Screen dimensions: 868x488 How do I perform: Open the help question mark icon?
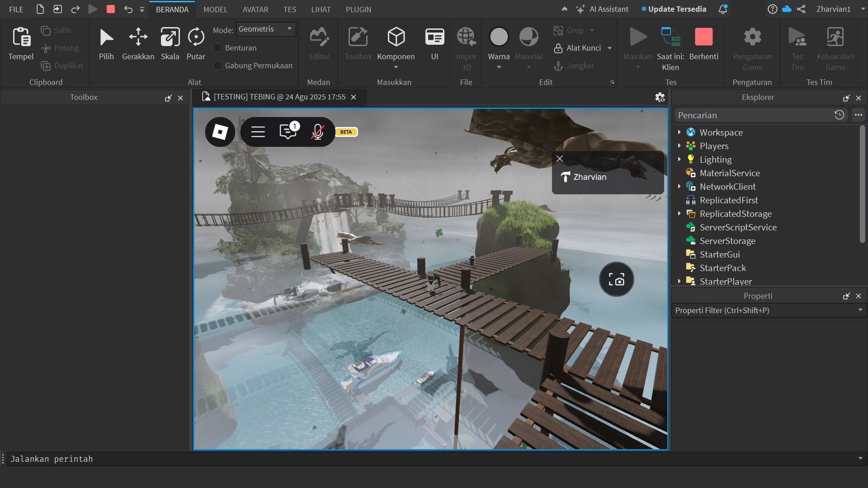coord(773,9)
